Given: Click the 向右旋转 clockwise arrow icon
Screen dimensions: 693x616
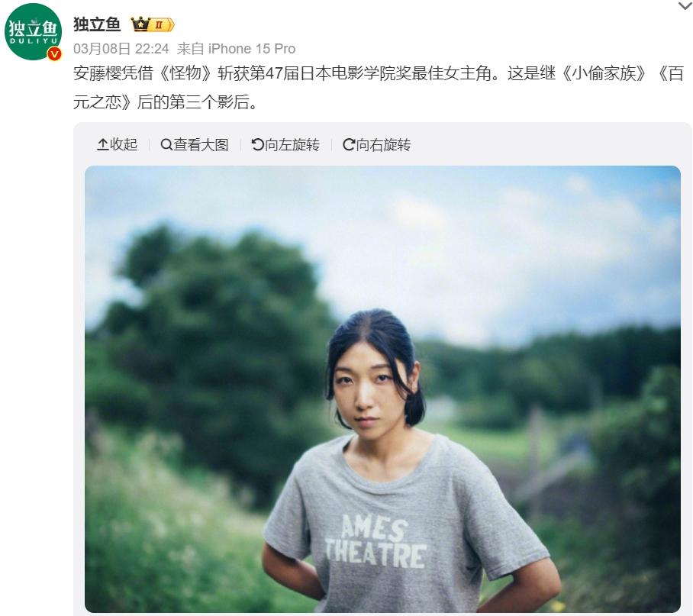Looking at the screenshot, I should (x=349, y=144).
